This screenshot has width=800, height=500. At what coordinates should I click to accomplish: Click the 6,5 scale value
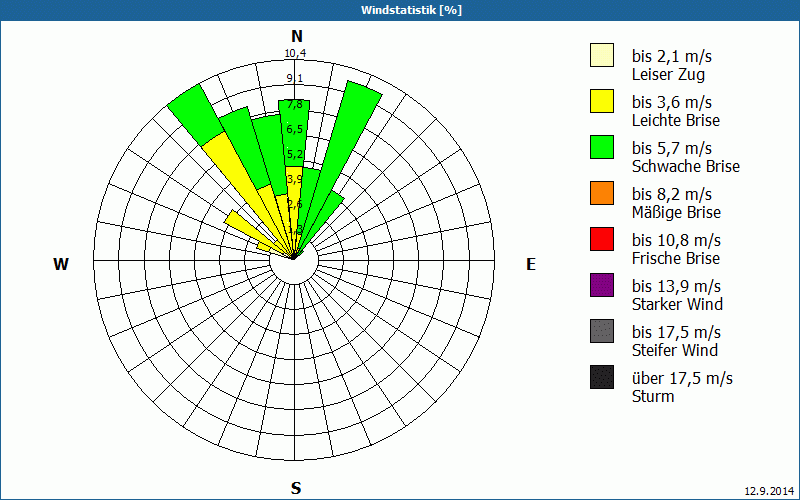[x=294, y=129]
